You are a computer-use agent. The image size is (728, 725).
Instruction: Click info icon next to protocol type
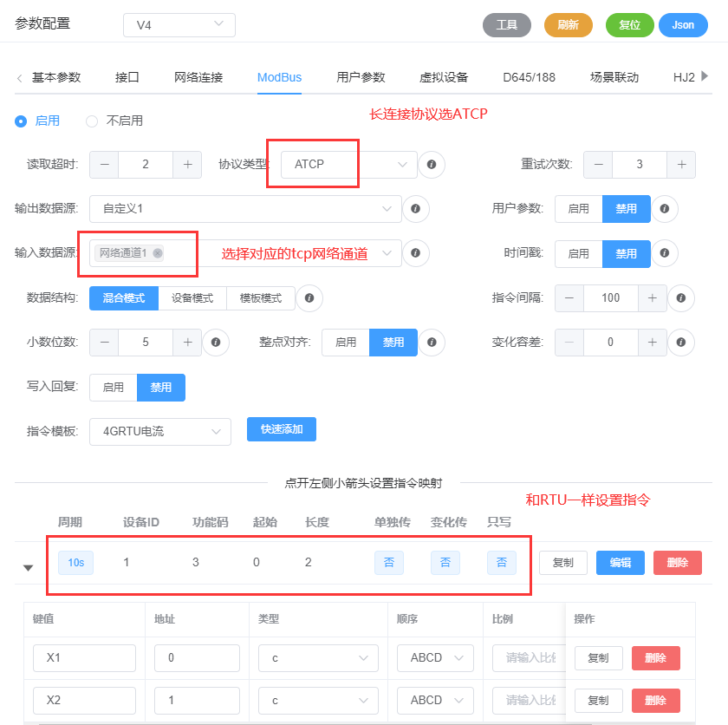pyautogui.click(x=431, y=164)
